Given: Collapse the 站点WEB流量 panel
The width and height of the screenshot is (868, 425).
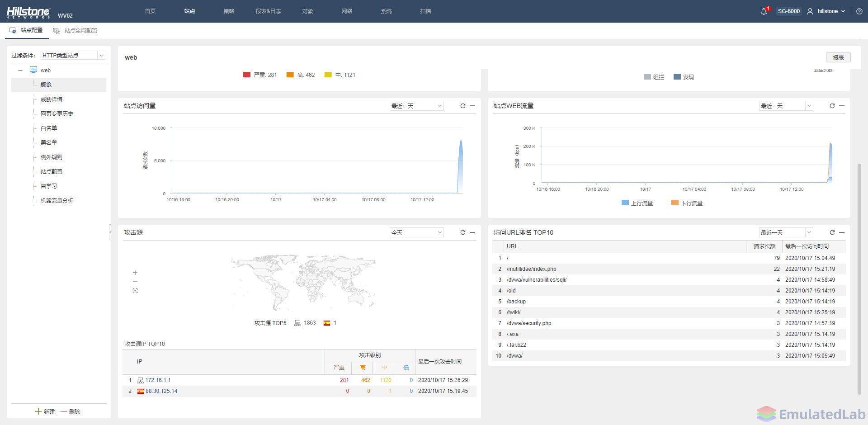Looking at the screenshot, I should [842, 106].
